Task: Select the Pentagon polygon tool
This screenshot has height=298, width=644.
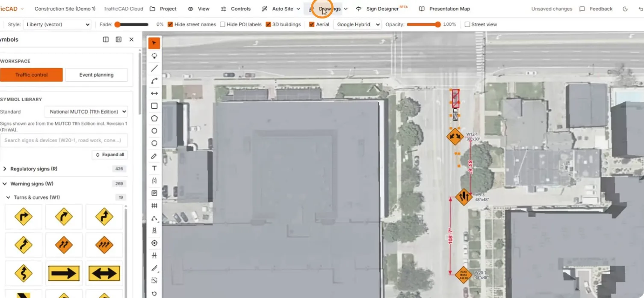Action: click(154, 118)
